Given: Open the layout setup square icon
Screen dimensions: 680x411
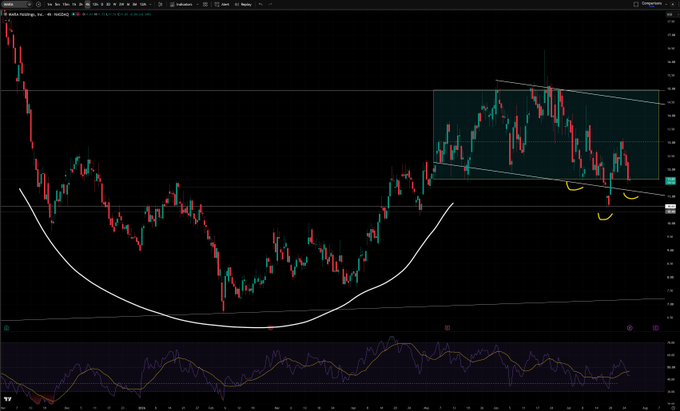Looking at the screenshot, I should (x=636, y=4).
